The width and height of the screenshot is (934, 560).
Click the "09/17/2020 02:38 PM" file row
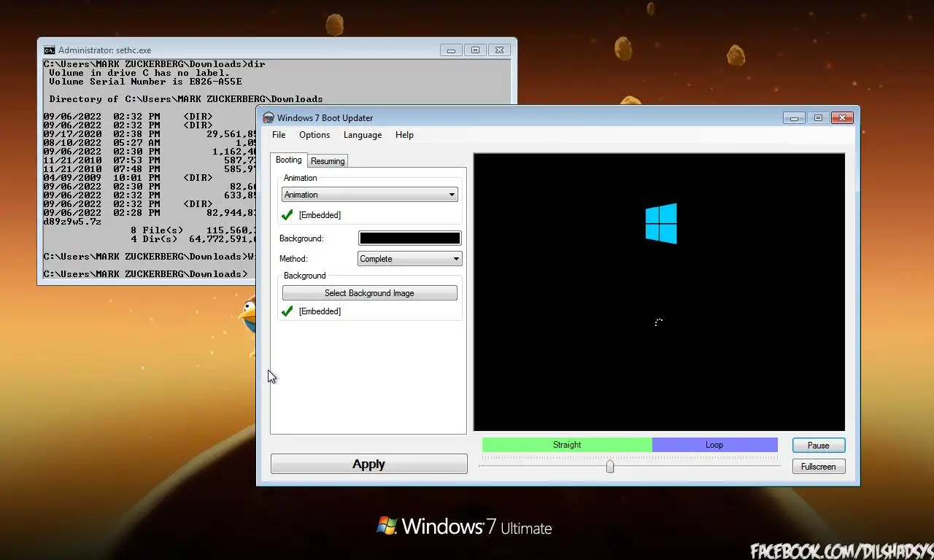coord(150,134)
